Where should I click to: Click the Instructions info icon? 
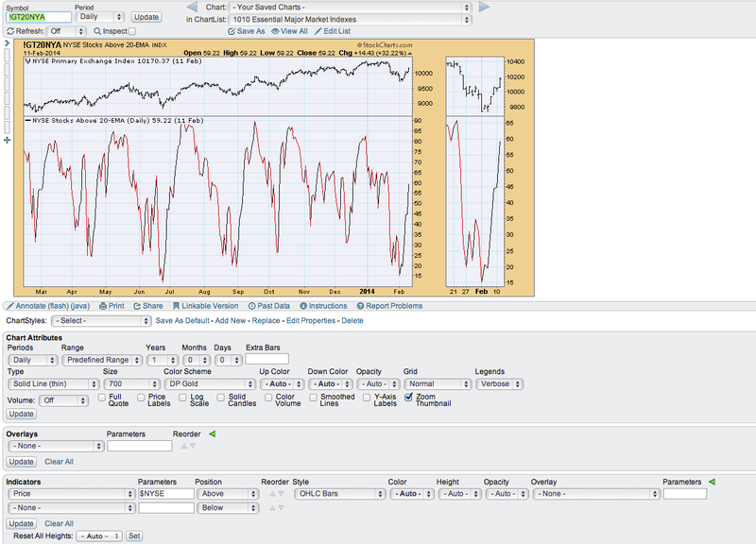pyautogui.click(x=303, y=306)
